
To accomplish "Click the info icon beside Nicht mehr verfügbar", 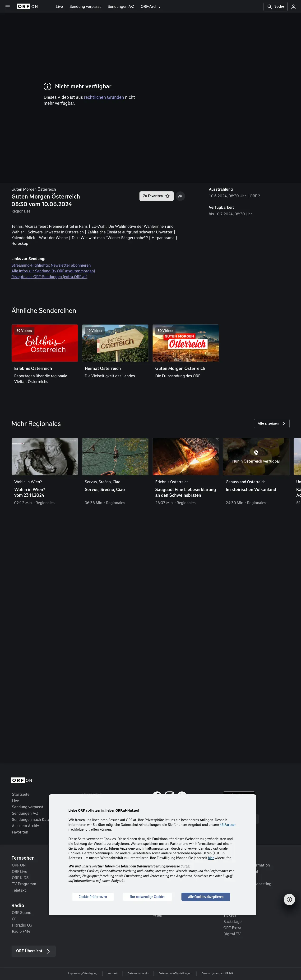I will tap(47, 86).
